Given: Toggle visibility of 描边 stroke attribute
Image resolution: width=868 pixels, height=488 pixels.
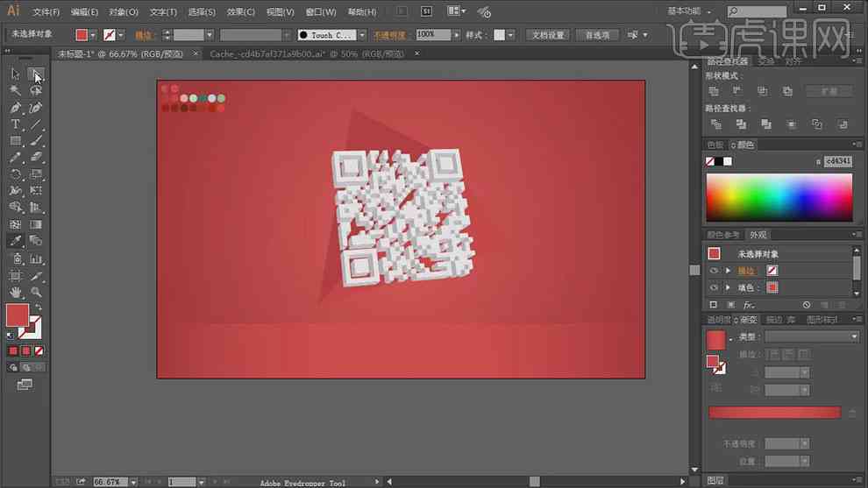Looking at the screenshot, I should [x=714, y=271].
